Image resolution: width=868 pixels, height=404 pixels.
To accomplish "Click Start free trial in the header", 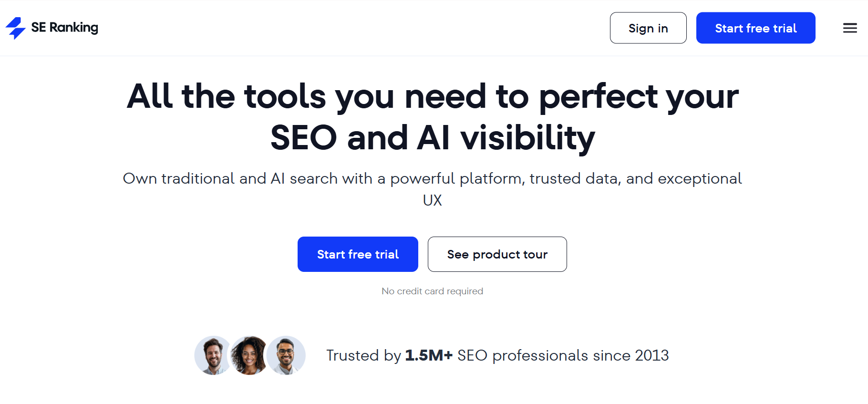I will (x=755, y=28).
